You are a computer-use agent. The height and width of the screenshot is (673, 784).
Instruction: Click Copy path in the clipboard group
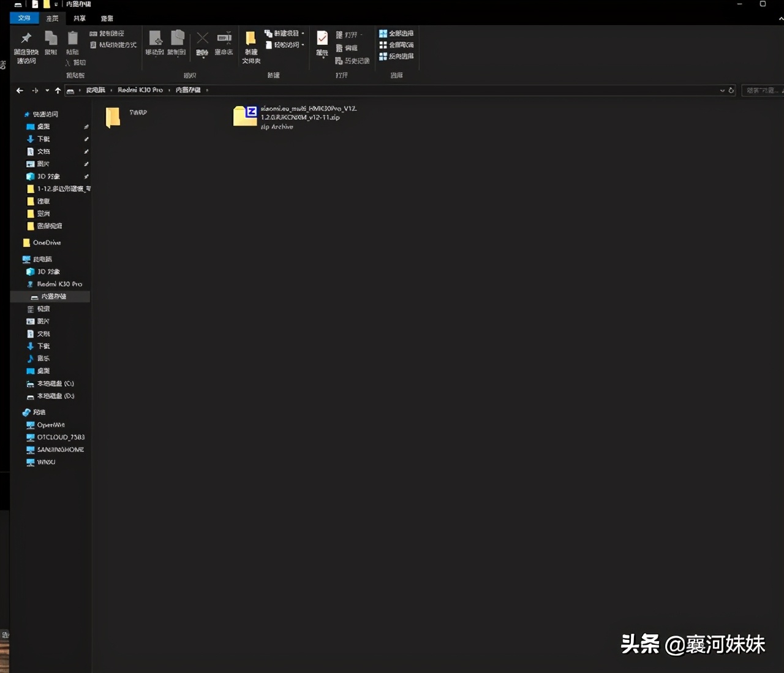coord(107,34)
